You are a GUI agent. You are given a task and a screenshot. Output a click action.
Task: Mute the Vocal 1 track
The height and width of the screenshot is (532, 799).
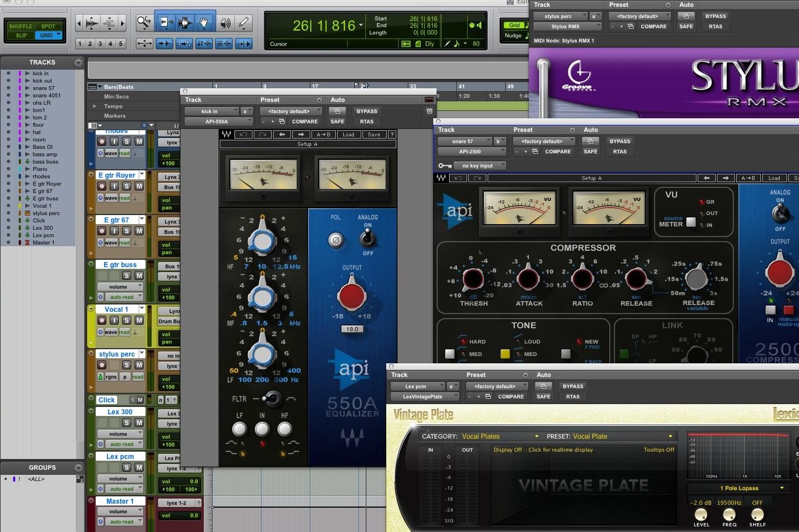(x=139, y=320)
